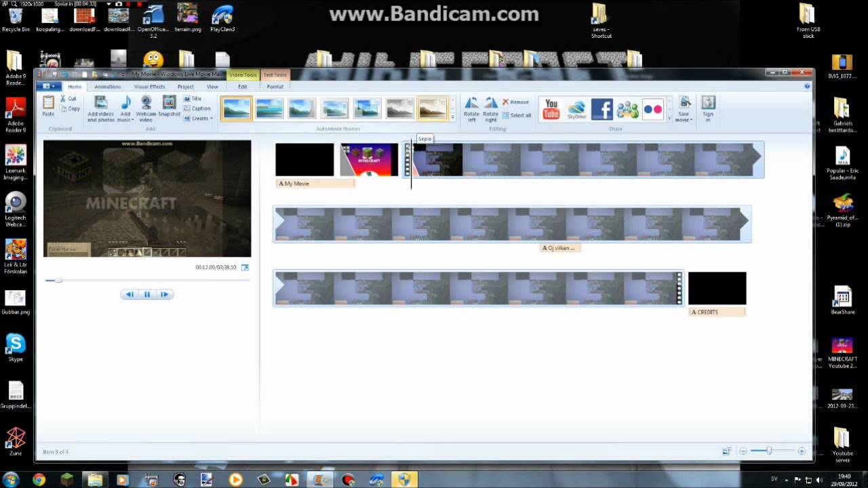
Task: Add a Caption to the clip
Action: coord(197,108)
